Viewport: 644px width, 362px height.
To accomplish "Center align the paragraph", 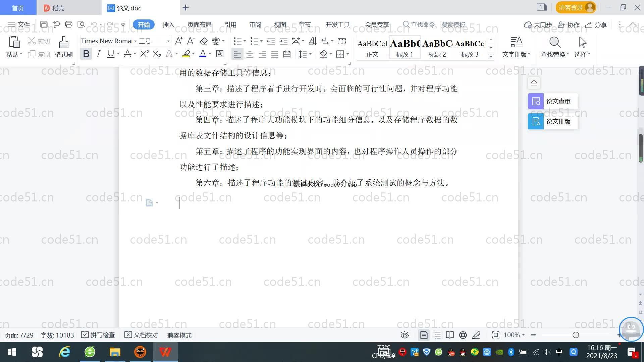I will [x=250, y=54].
